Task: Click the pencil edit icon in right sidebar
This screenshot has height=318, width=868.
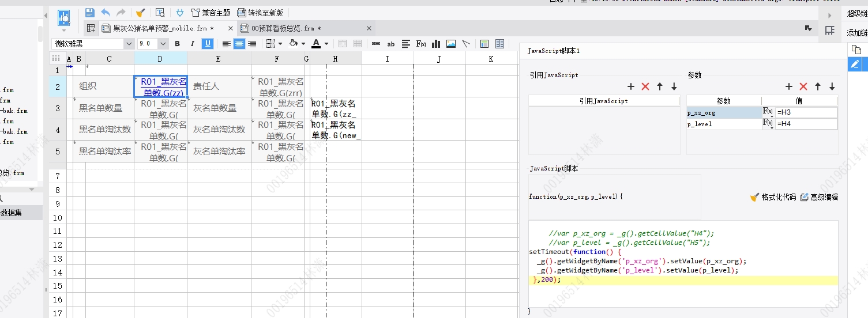Action: (855, 64)
